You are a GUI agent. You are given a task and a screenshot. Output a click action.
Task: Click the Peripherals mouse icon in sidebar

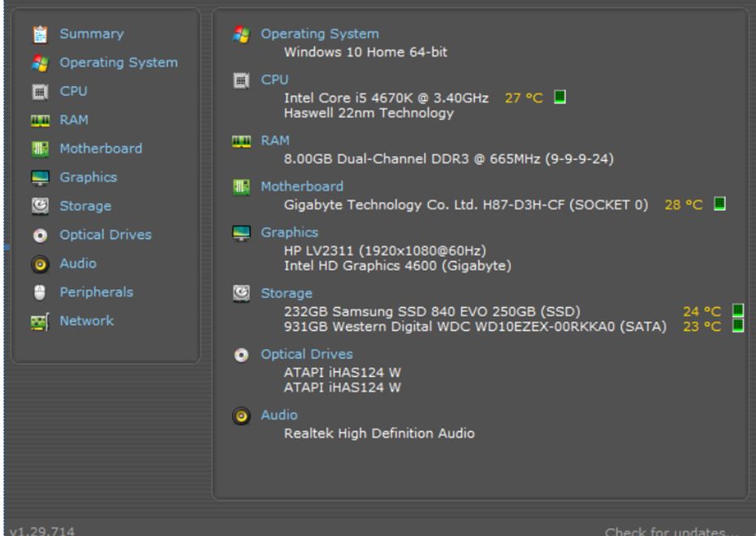(40, 292)
